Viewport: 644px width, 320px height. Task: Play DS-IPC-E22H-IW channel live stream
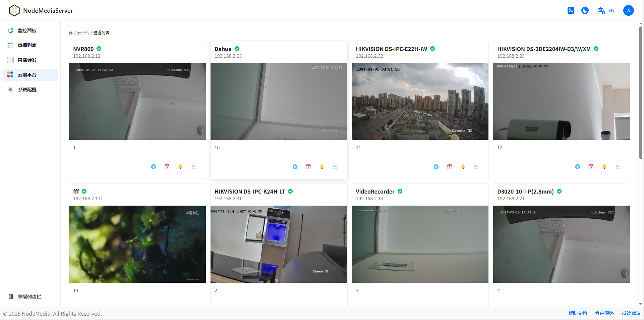436,167
